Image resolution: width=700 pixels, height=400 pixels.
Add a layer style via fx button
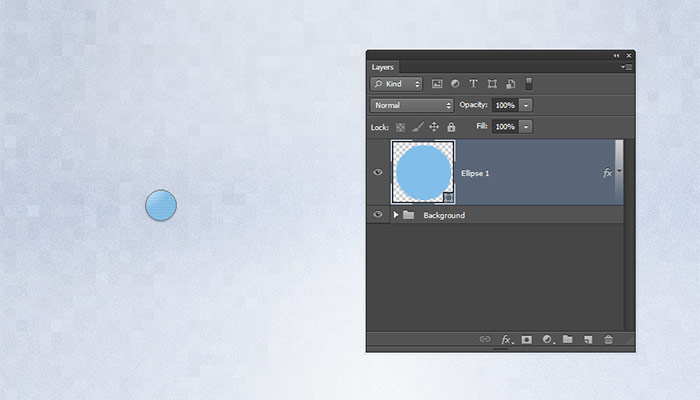[507, 340]
